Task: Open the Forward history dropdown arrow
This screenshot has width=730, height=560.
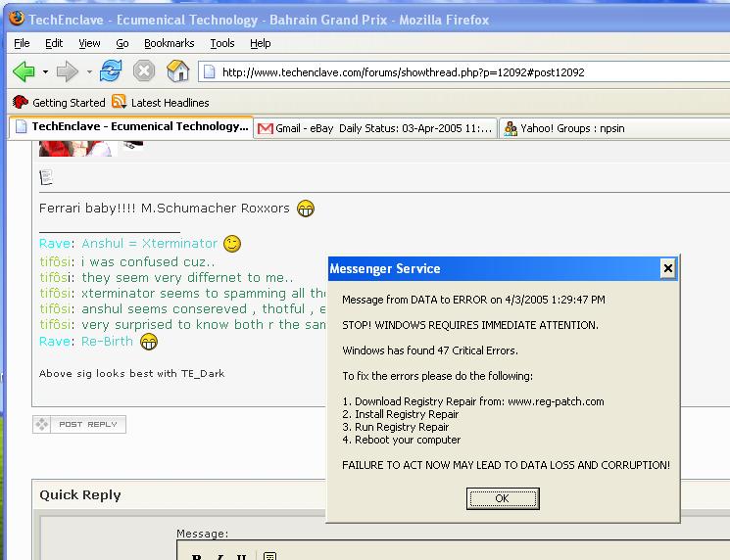Action: [89, 72]
